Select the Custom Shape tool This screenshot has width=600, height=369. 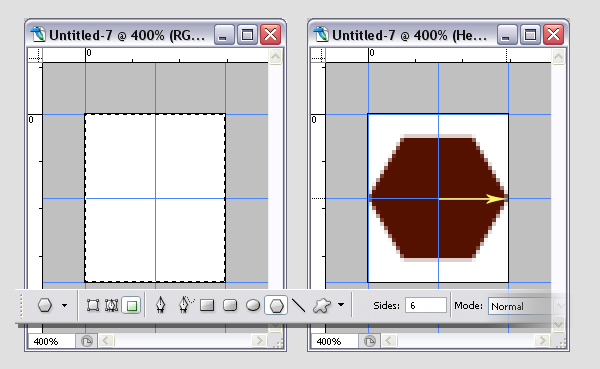tap(321, 305)
